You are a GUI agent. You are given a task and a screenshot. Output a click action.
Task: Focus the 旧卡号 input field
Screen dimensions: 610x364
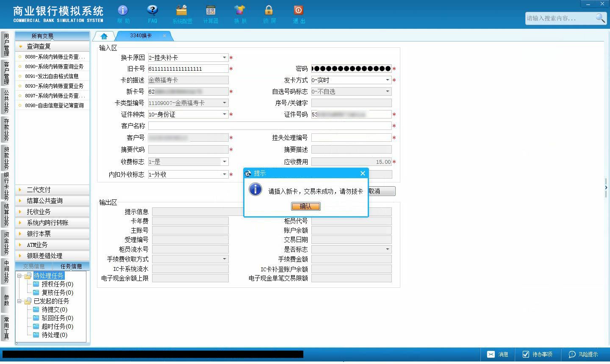[188, 69]
